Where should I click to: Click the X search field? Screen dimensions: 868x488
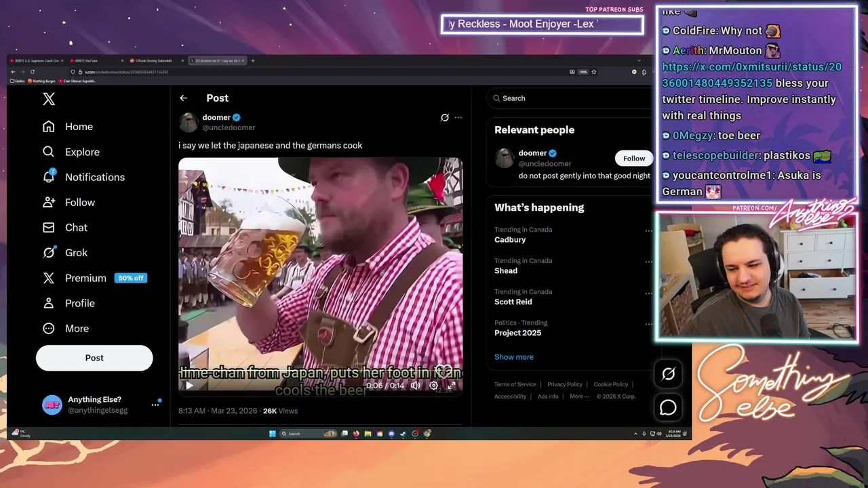click(x=570, y=98)
